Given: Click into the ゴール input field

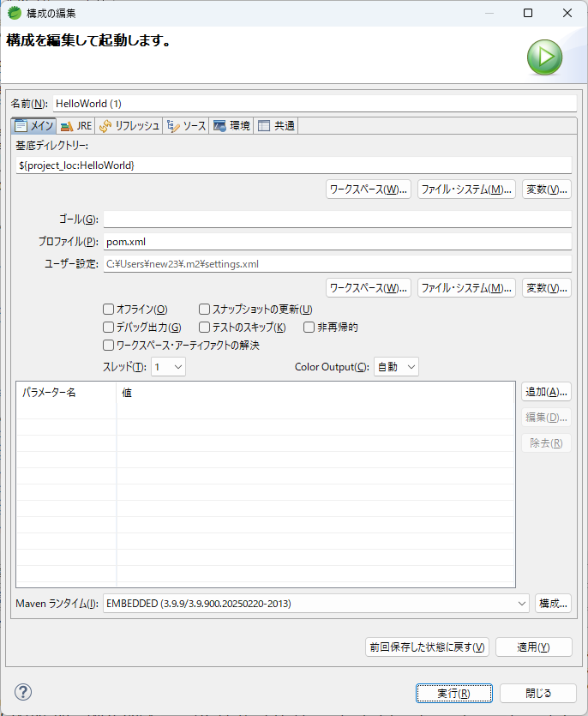Looking at the screenshot, I should (337, 220).
